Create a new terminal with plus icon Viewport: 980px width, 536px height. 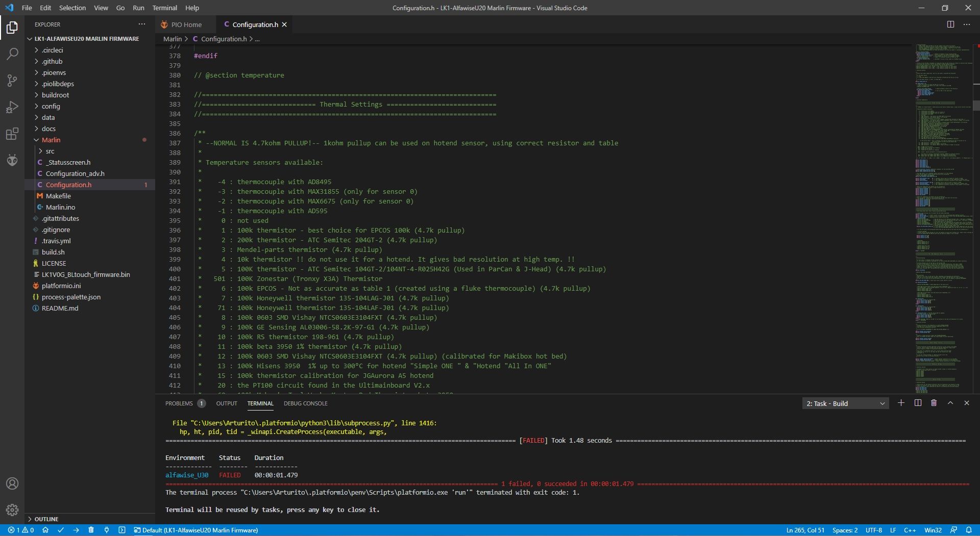click(901, 403)
